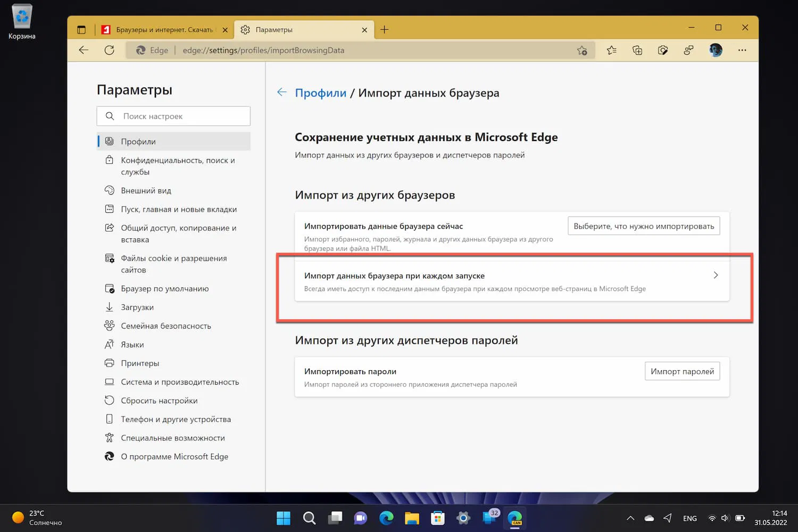Click the "Семейная безопасность" icon
This screenshot has height=532, width=798.
point(109,326)
